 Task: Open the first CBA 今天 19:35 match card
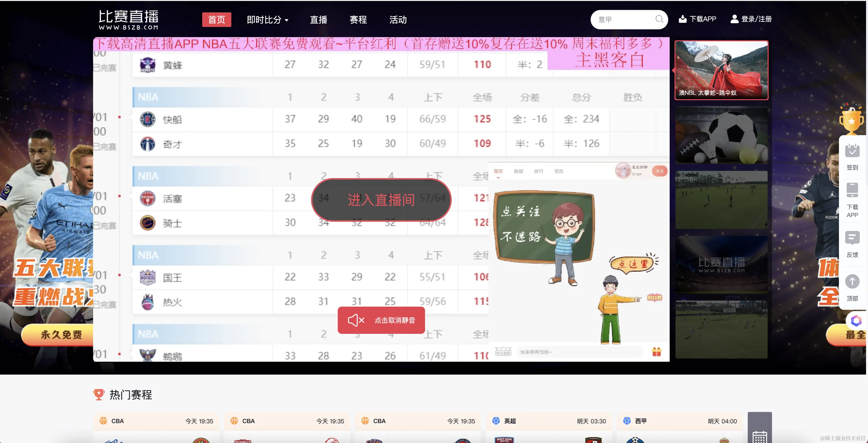click(156, 427)
